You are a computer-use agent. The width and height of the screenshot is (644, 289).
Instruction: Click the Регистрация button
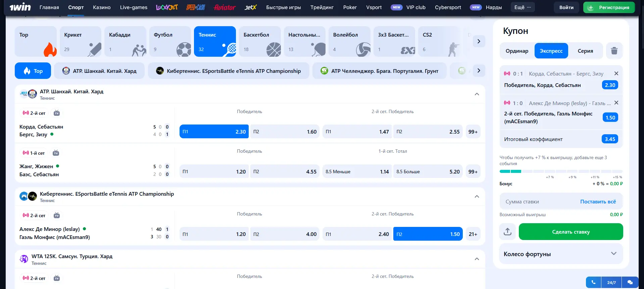[x=609, y=7]
